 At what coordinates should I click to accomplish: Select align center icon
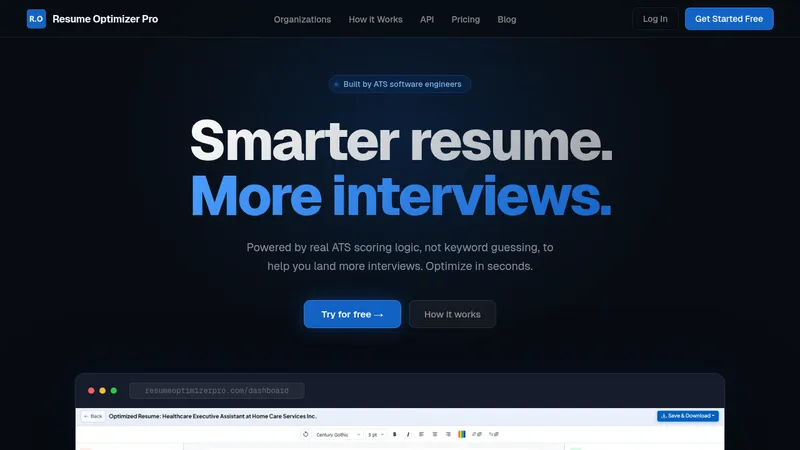435,434
